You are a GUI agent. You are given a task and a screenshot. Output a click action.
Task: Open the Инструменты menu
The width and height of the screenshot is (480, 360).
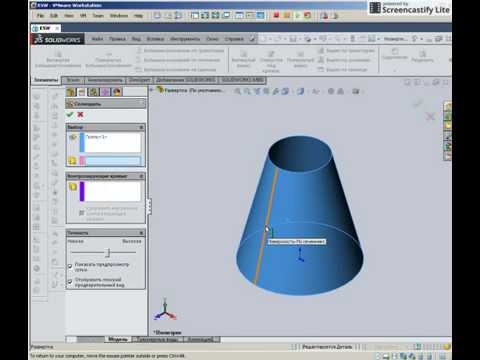185,39
